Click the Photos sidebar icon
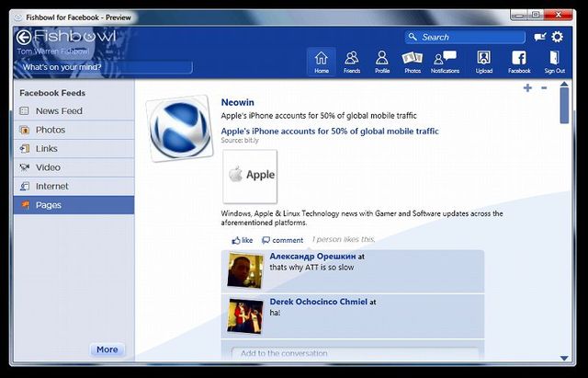This screenshot has height=378, width=588. [x=24, y=130]
